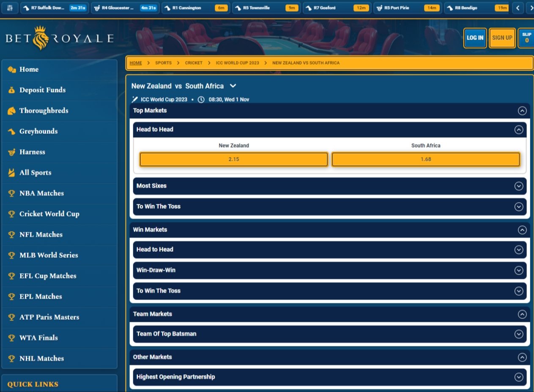Bet on South Africa at 1.68

coord(426,160)
